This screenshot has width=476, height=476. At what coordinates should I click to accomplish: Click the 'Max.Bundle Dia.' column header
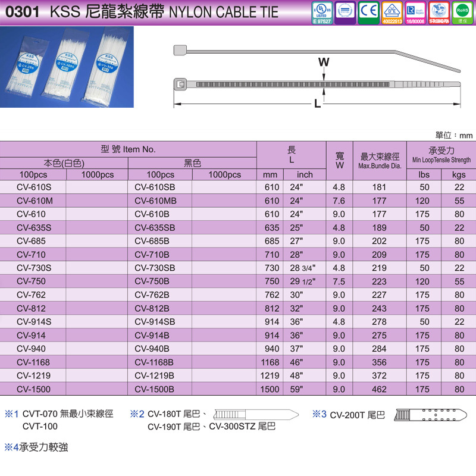tap(380, 166)
